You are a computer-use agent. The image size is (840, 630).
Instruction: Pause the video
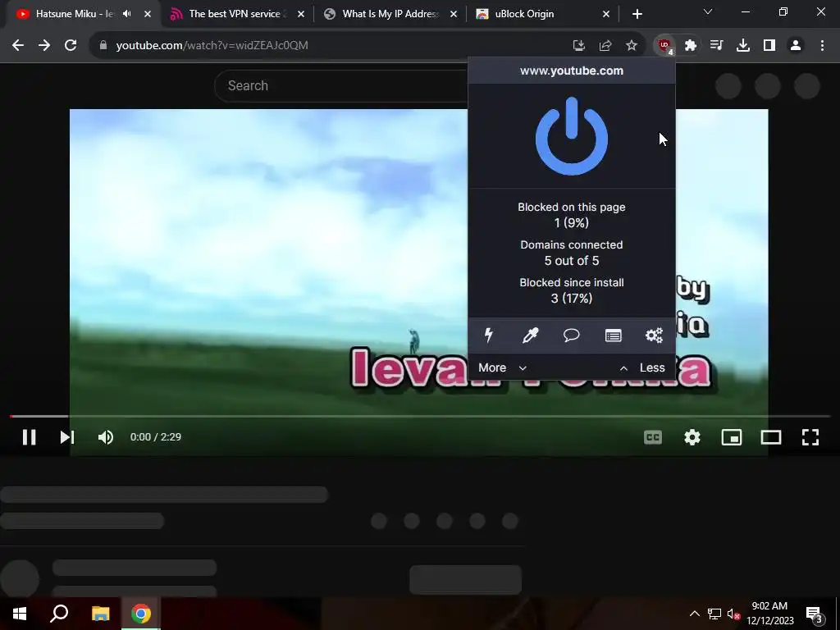(29, 437)
